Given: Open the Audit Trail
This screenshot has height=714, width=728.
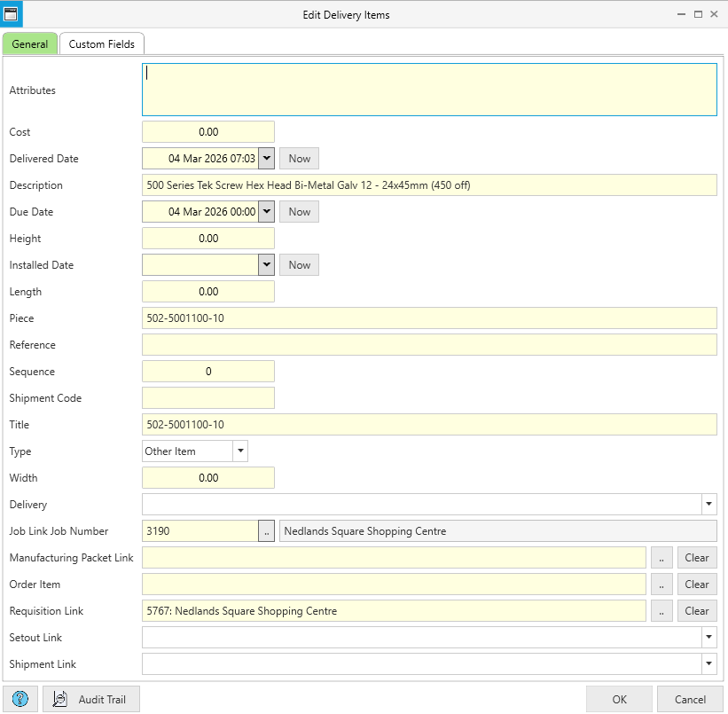Looking at the screenshot, I should coord(91,699).
